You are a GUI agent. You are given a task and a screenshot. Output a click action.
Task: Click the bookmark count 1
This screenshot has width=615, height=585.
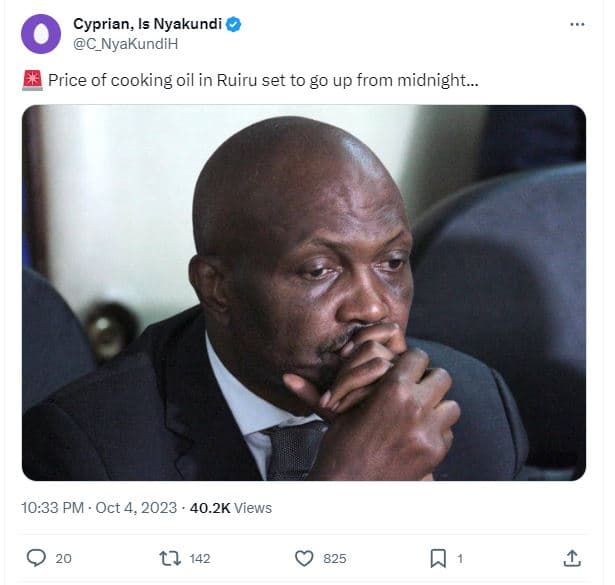pos(460,558)
